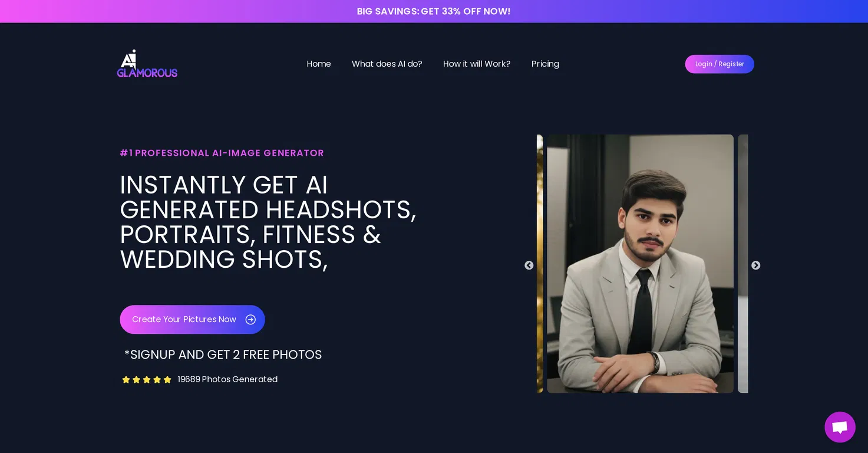The image size is (868, 453).
Task: Click the first yellow rating star
Action: [x=126, y=379]
